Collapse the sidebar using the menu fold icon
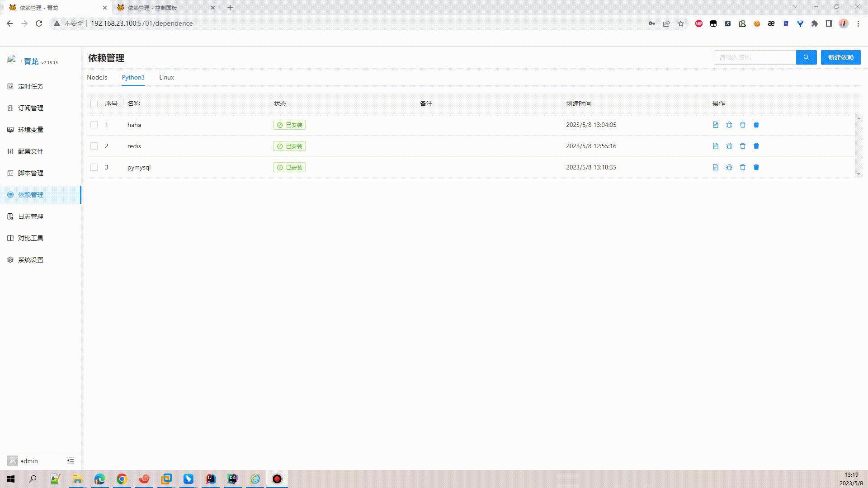Viewport: 868px width, 488px height. pyautogui.click(x=71, y=460)
